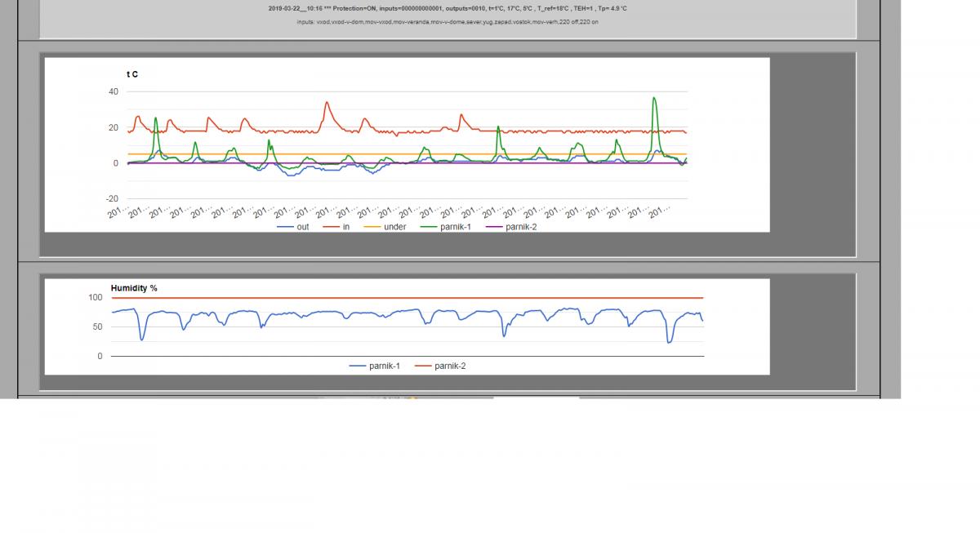
Task: Click the 20 label on temperature axis
Action: point(113,128)
